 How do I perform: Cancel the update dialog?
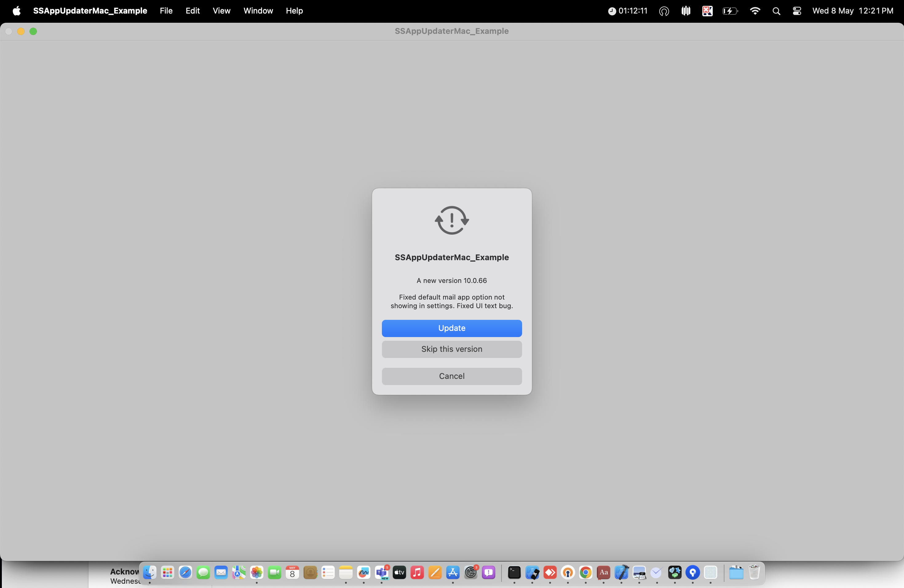coord(452,376)
